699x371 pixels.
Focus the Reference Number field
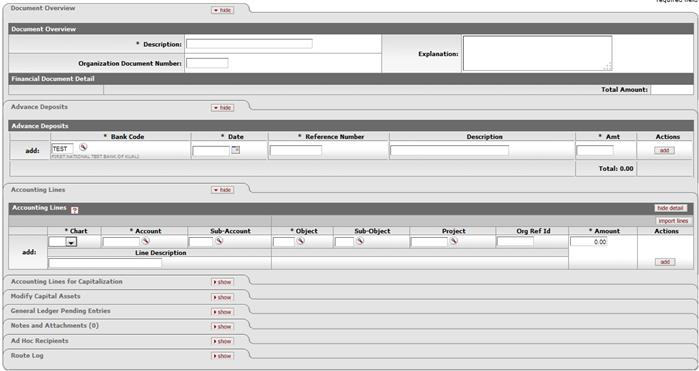296,151
